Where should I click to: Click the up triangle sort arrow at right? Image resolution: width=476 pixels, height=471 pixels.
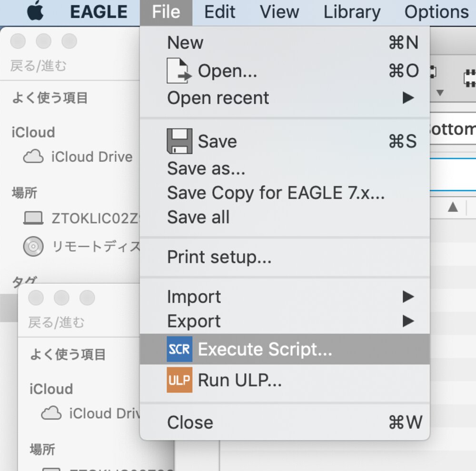453,207
